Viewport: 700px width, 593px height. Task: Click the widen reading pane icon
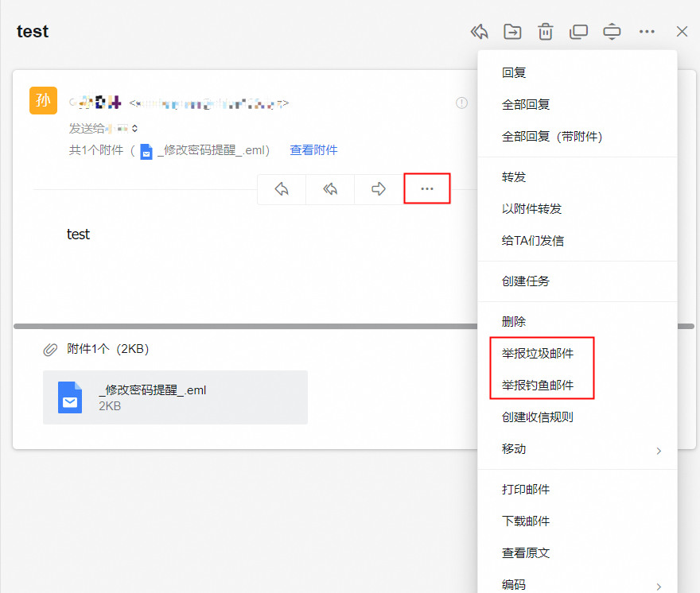[x=612, y=32]
